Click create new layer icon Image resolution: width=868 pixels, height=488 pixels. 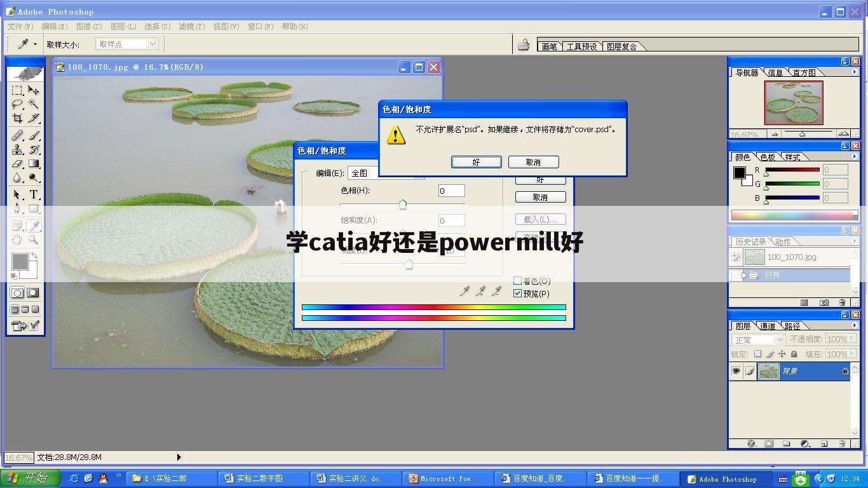pyautogui.click(x=824, y=444)
